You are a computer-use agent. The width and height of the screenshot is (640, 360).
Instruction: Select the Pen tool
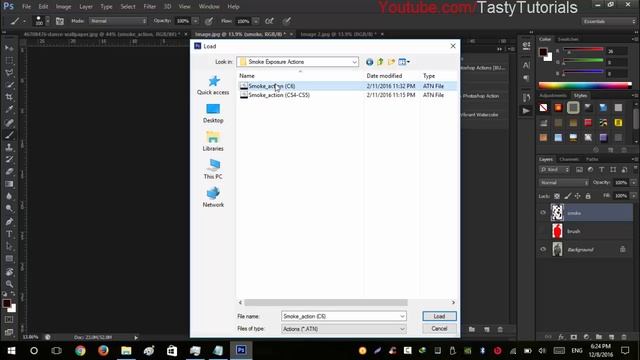tap(9, 222)
